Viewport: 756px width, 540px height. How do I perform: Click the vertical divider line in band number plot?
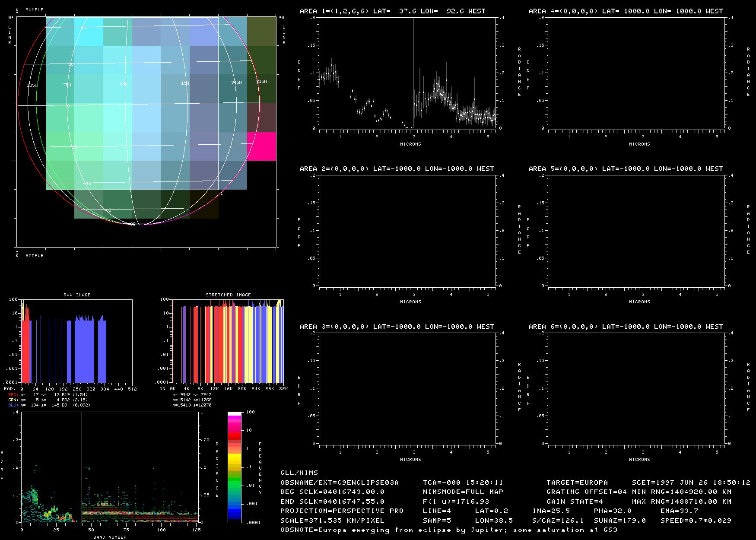[82, 467]
